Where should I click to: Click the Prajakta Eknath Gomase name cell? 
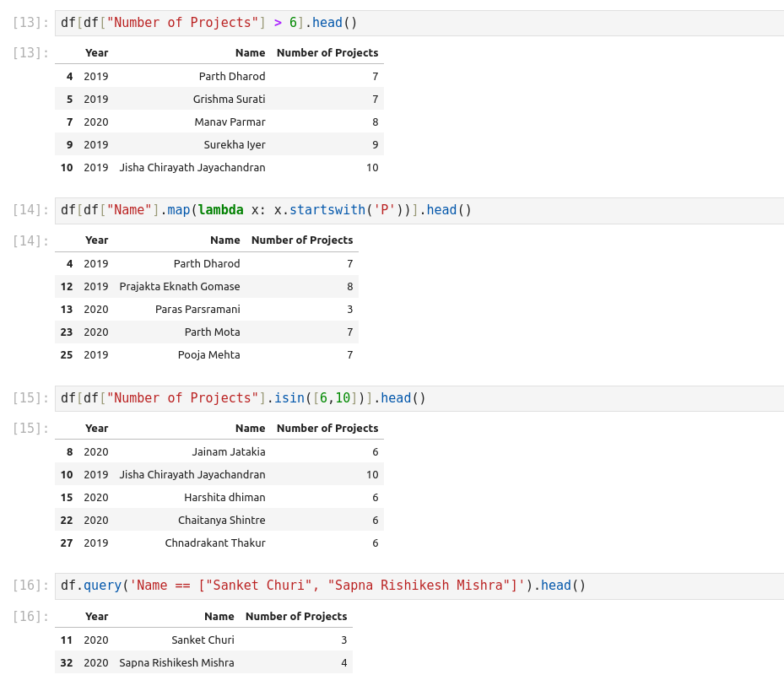point(180,287)
